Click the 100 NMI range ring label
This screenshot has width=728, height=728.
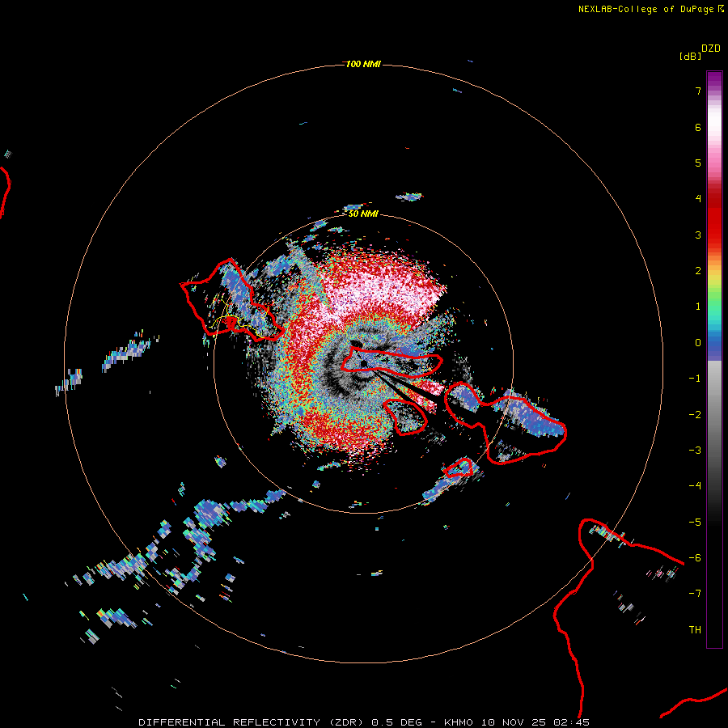point(363,64)
